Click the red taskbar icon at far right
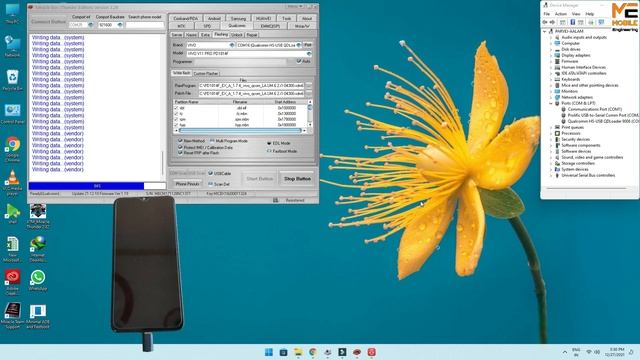Viewport: 640px width, 360px height. point(371,352)
